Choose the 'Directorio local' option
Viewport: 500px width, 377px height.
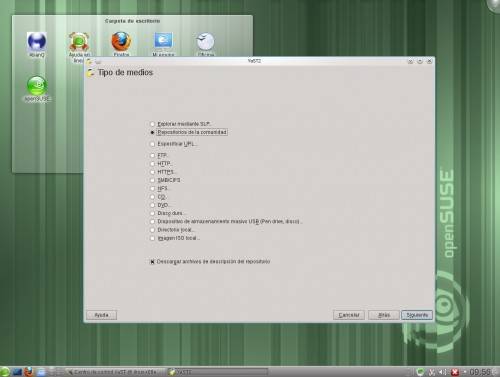click(x=152, y=230)
